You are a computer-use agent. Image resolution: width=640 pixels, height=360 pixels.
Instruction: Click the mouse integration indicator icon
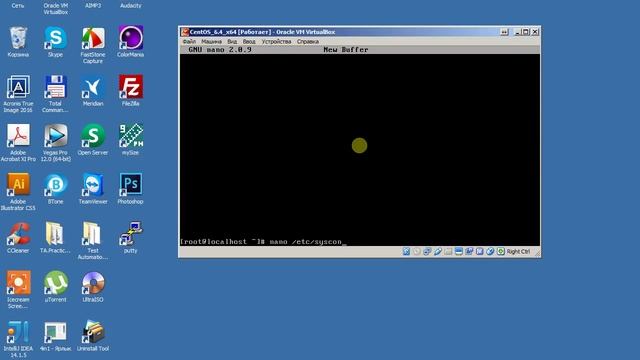[490, 251]
